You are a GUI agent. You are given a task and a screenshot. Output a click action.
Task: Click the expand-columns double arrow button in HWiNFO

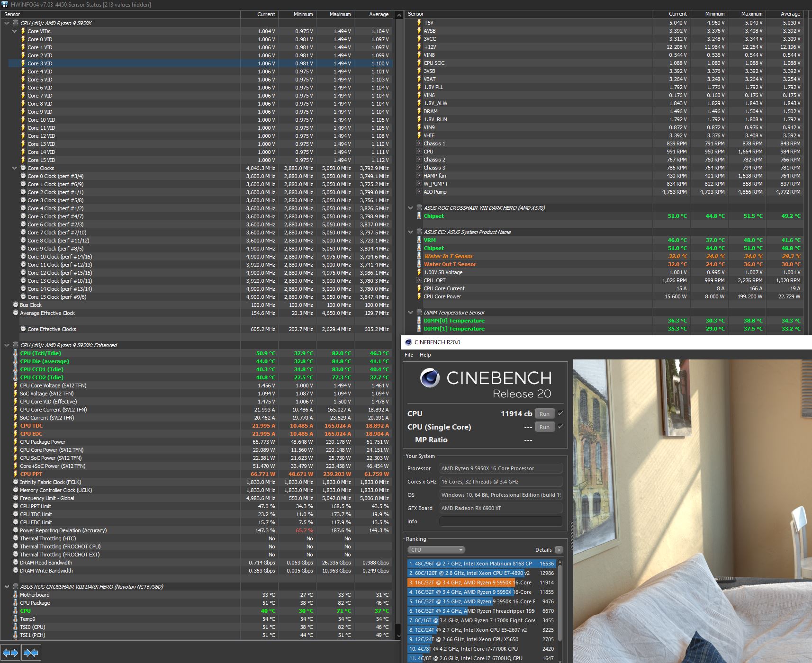[10, 653]
